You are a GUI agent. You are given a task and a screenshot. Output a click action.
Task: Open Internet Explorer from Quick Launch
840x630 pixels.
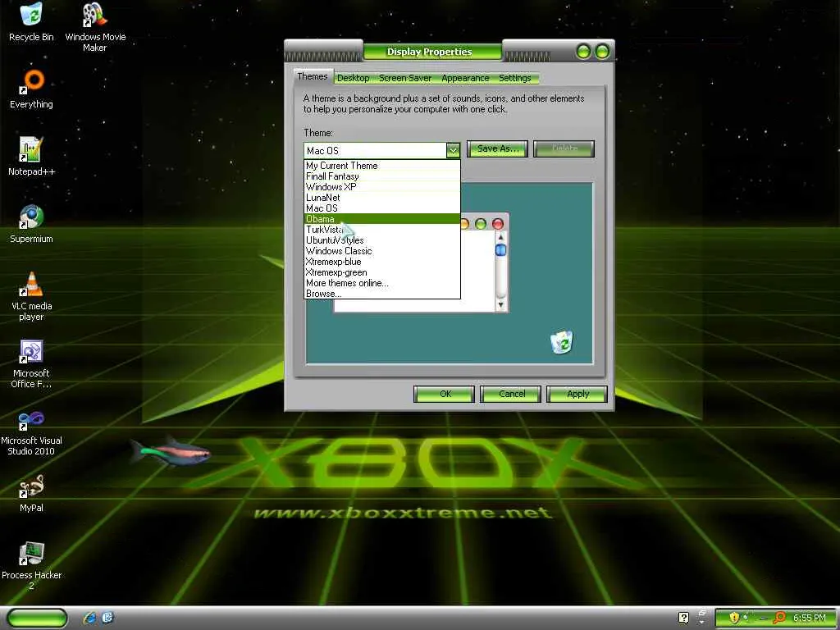tap(90, 618)
